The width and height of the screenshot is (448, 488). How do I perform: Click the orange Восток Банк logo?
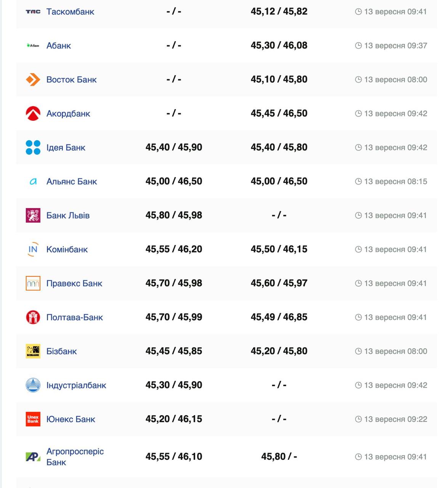(x=33, y=80)
